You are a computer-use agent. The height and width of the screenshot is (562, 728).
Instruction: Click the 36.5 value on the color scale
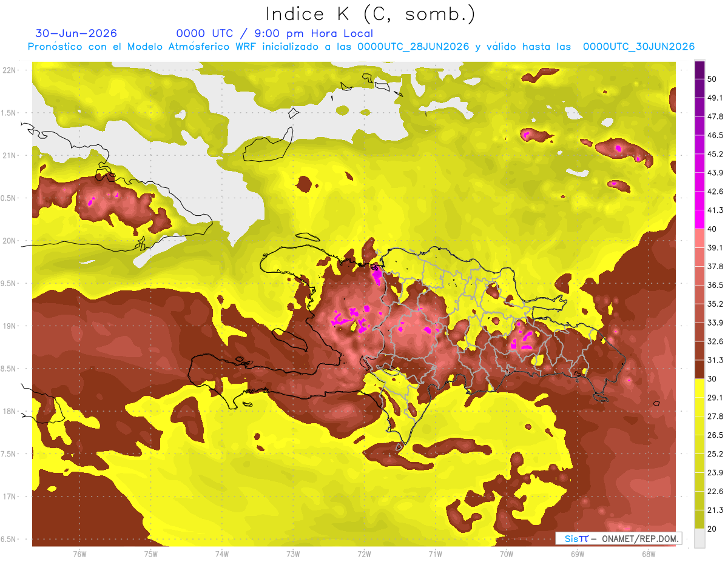pos(715,285)
